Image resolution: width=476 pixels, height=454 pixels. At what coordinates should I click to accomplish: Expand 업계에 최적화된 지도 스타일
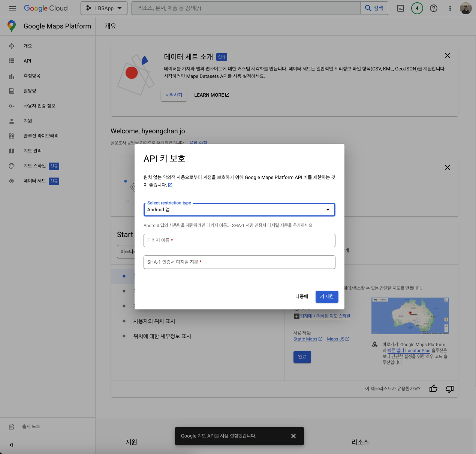(x=322, y=316)
